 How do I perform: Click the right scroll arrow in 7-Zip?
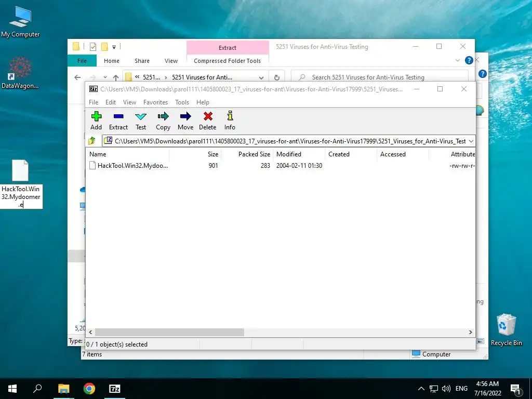pos(471,332)
